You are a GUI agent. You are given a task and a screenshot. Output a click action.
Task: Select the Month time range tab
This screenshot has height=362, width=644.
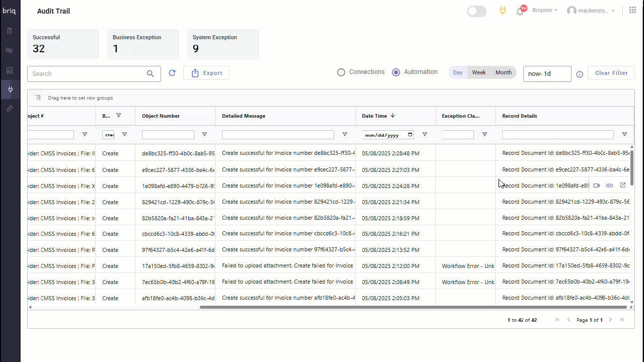(x=503, y=72)
